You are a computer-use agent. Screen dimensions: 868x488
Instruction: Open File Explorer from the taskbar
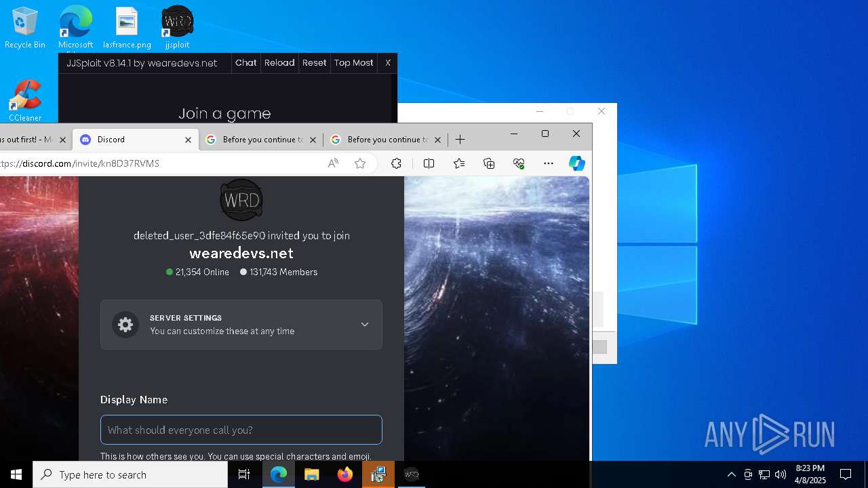click(312, 474)
